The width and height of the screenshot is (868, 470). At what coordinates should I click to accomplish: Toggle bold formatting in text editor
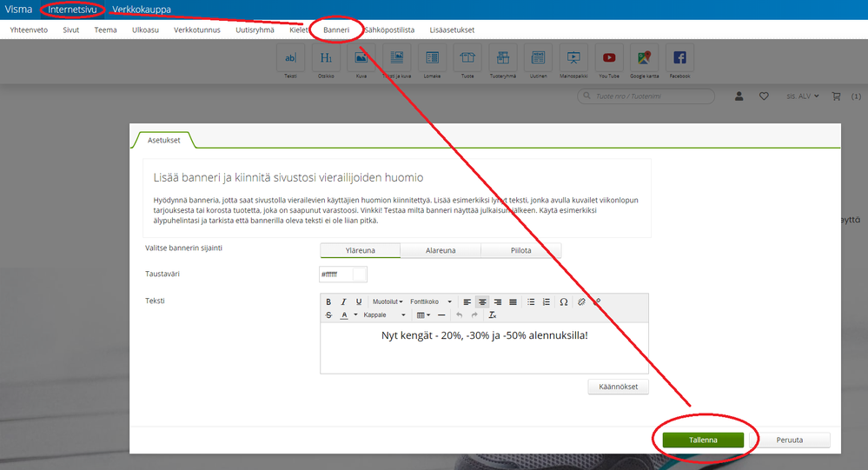(328, 301)
